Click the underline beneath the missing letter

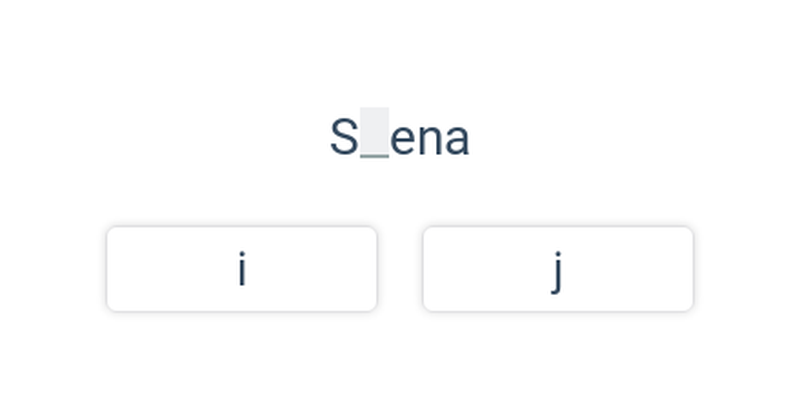[x=374, y=156]
